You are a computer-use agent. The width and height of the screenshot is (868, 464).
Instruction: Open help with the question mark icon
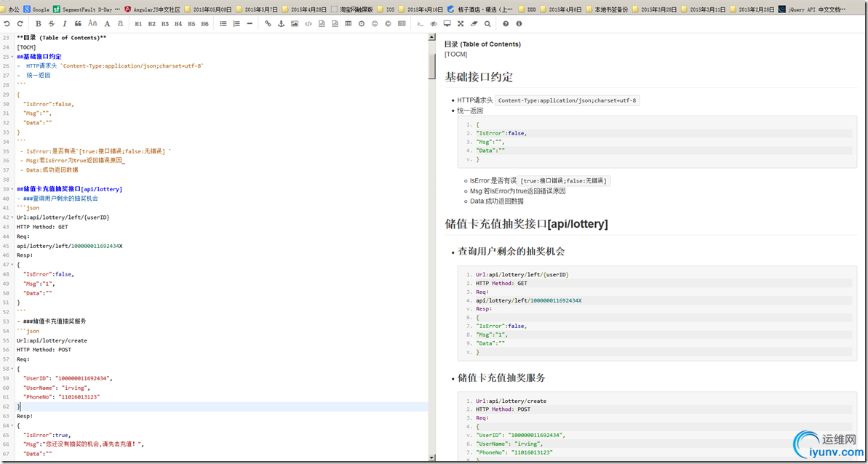[x=506, y=24]
